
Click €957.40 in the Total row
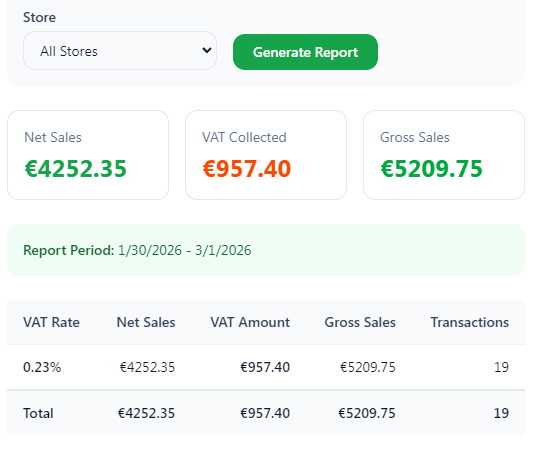[265, 413]
